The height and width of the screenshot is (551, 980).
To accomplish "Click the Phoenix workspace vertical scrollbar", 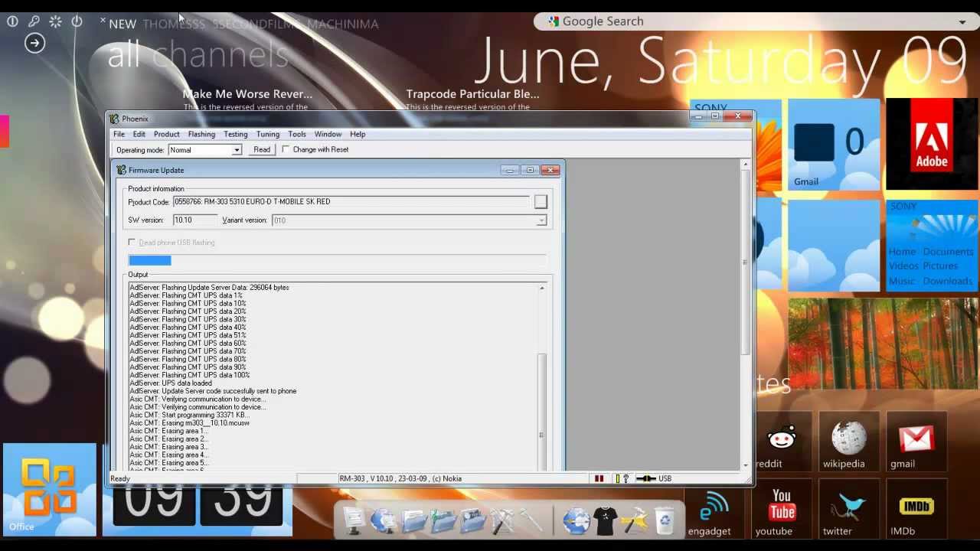I will point(745,314).
